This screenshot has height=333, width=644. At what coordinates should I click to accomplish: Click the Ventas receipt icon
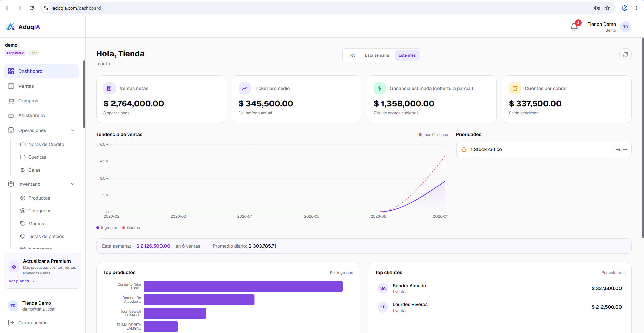pyautogui.click(x=11, y=86)
